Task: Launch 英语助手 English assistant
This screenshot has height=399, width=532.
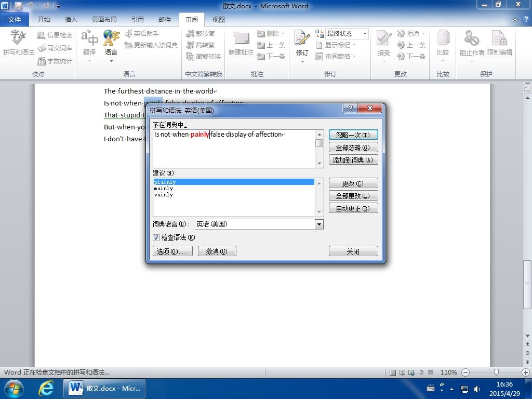Action: pos(142,34)
